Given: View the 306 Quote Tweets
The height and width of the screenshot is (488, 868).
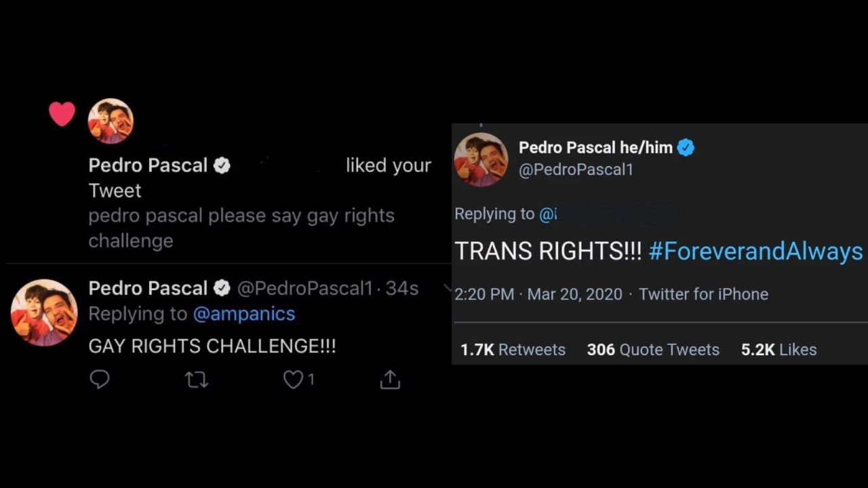Looking at the screenshot, I should click(x=653, y=350).
